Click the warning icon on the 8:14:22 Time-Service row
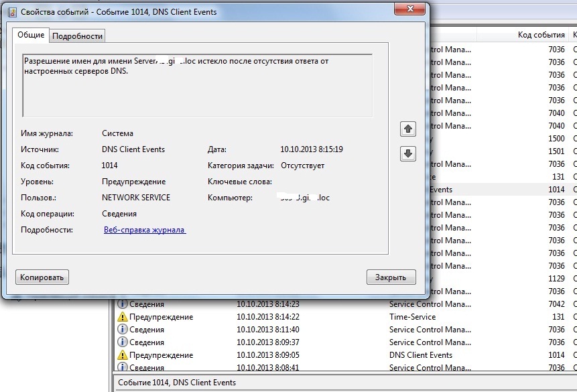577x392 pixels. (x=122, y=317)
